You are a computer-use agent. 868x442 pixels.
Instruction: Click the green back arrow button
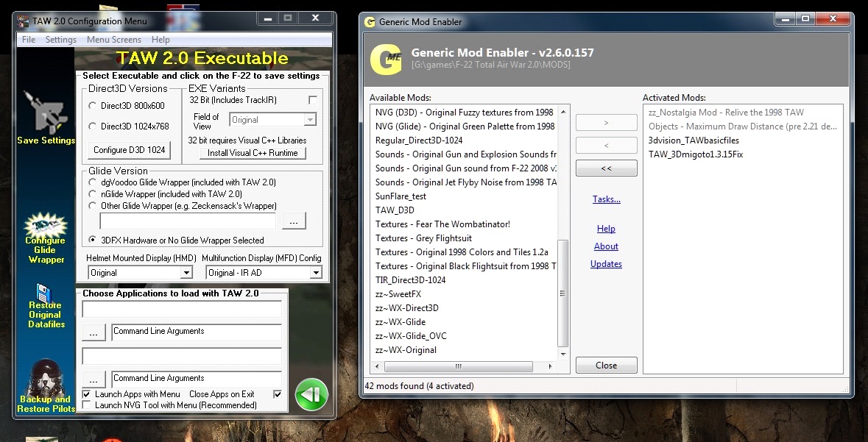point(311,394)
